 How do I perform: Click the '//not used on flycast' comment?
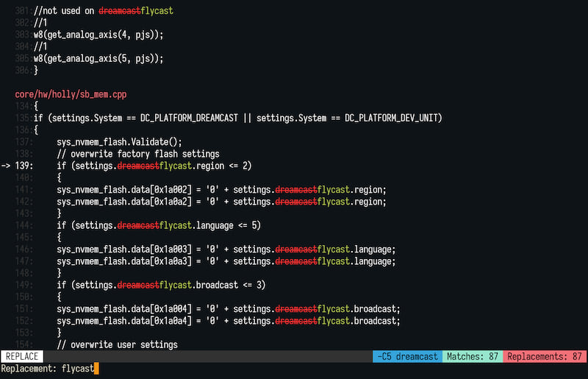(103, 11)
